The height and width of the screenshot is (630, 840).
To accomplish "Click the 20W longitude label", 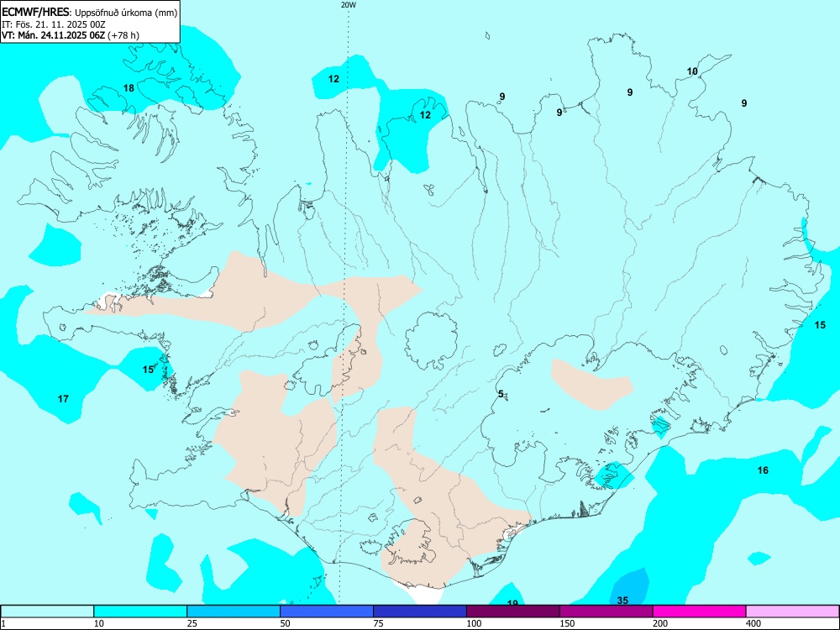I will (x=349, y=5).
